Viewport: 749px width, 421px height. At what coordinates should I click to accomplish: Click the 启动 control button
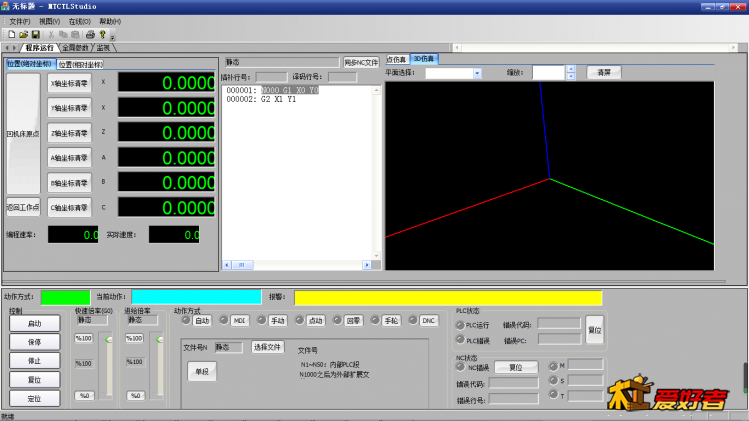pyautogui.click(x=34, y=324)
